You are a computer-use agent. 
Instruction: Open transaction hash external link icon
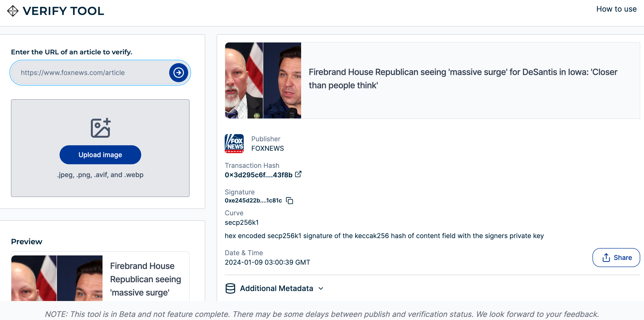[x=298, y=174]
